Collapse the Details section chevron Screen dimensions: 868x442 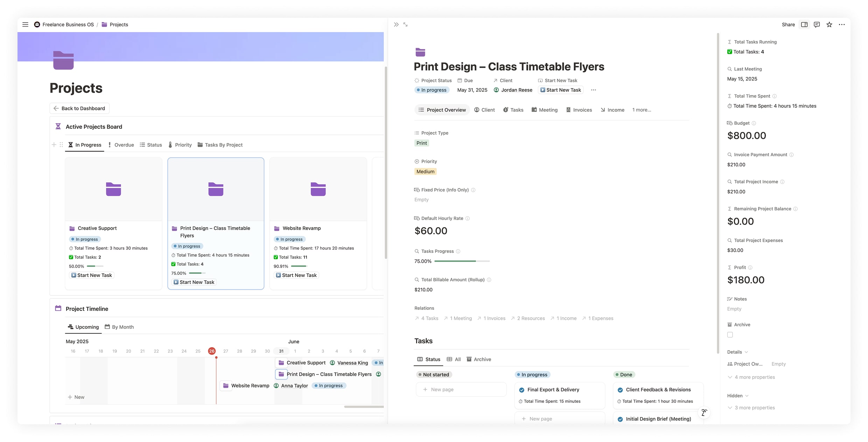(x=746, y=352)
